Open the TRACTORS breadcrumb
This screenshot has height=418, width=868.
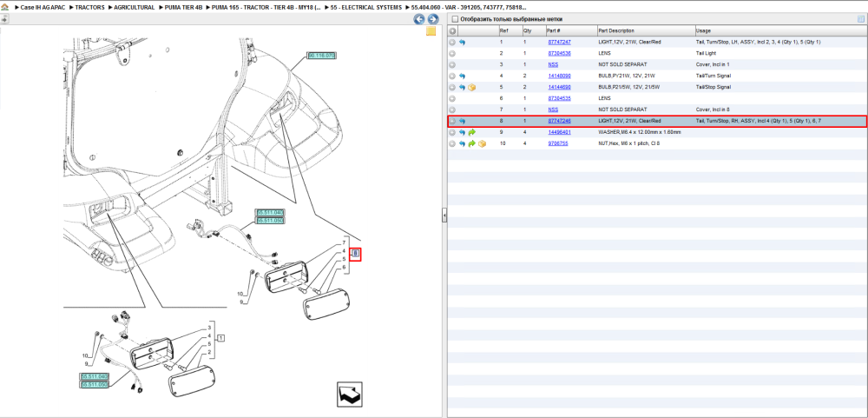click(x=88, y=8)
